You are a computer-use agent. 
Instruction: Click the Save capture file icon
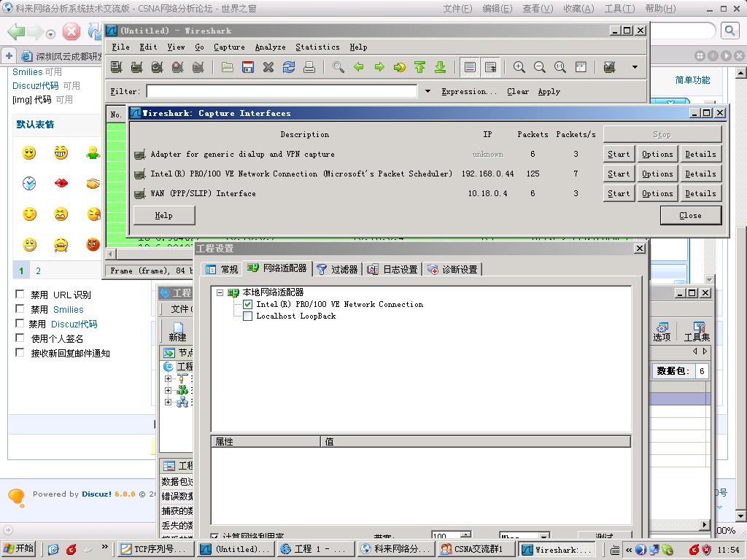pos(248,67)
